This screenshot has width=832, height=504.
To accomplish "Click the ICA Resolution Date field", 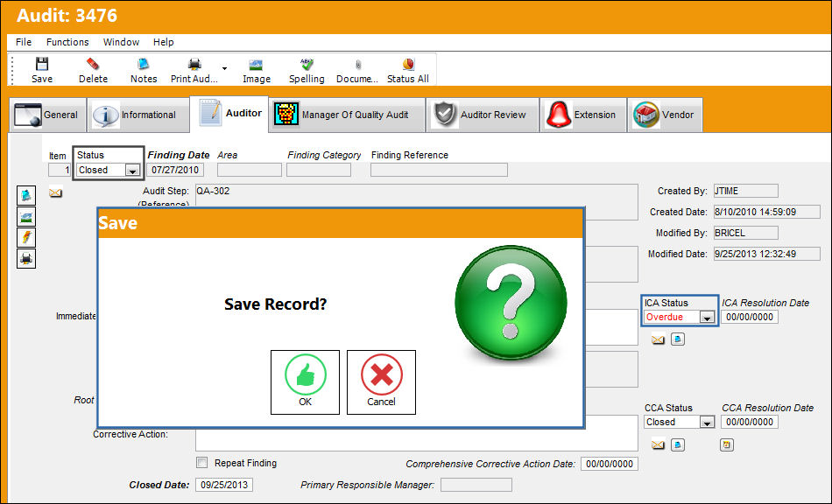I will click(x=749, y=317).
